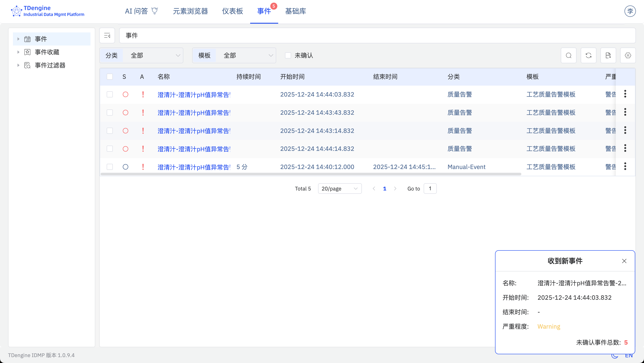Collapse the sidebar with the collapse icon
Viewport: 644px width, 363px height.
point(107,35)
